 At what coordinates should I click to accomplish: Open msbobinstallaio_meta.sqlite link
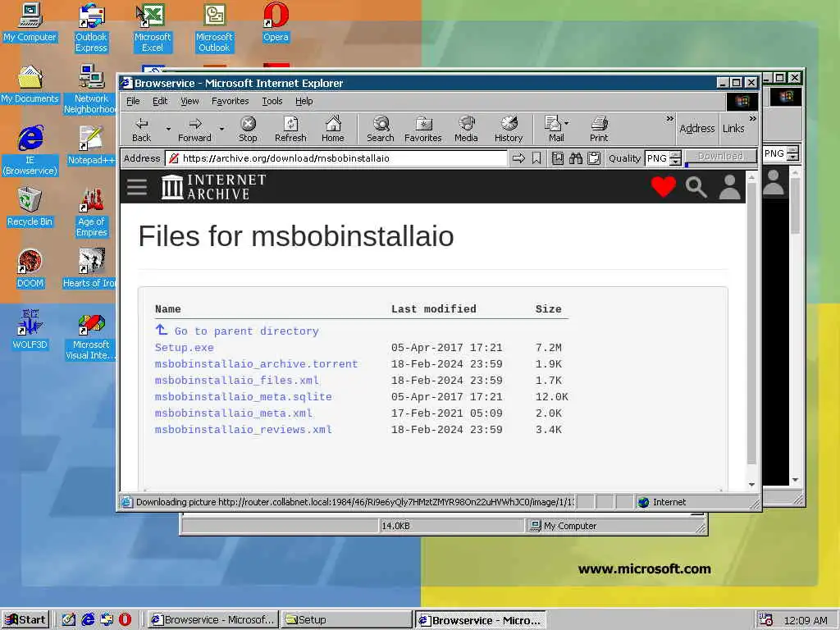243,397
